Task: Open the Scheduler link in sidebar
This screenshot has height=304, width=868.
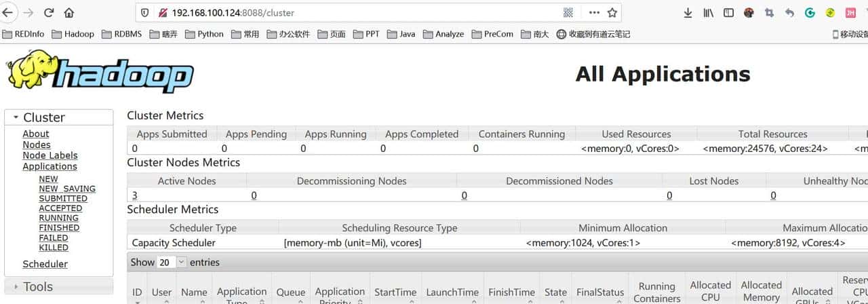Action: click(x=45, y=264)
